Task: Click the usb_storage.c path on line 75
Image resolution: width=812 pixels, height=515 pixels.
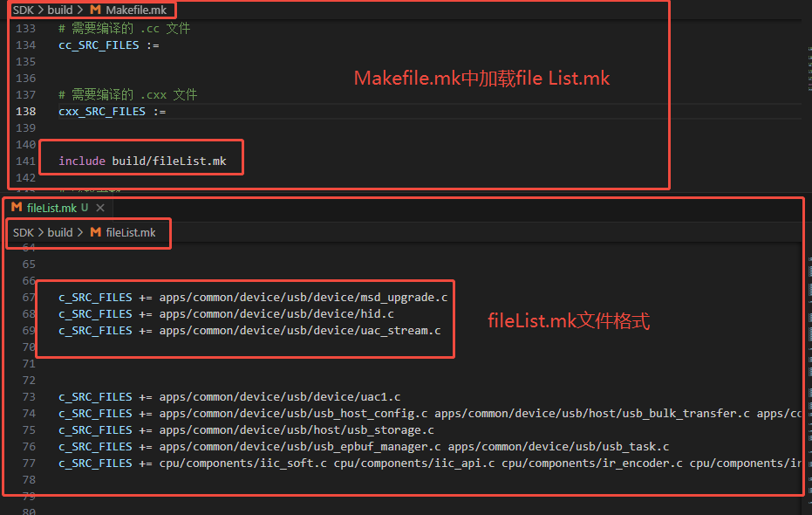Action: point(297,430)
